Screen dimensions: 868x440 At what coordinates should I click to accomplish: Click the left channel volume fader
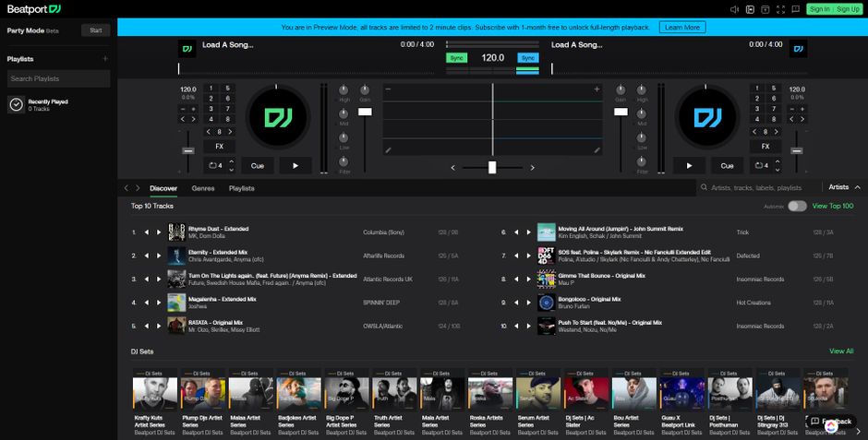coord(365,112)
